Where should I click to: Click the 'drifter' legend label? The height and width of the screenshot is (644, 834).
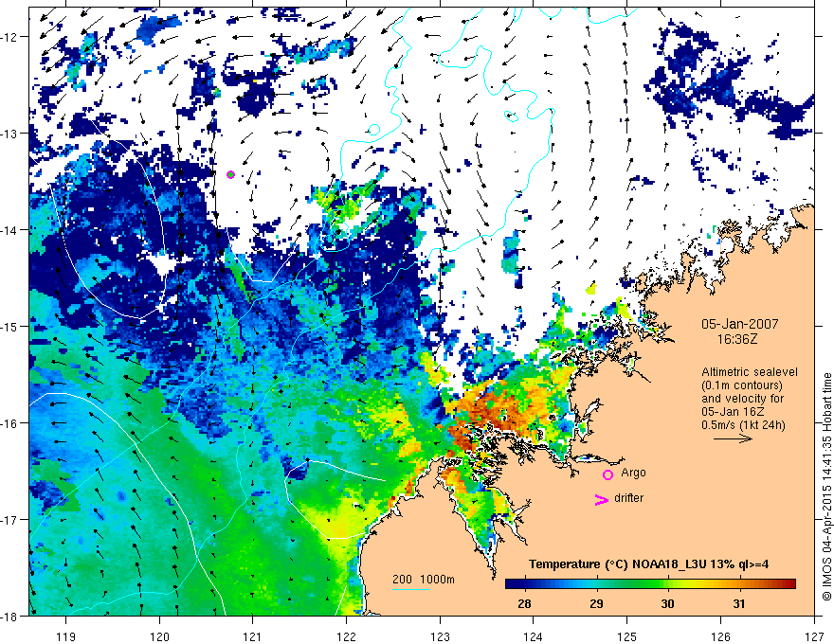[628, 498]
